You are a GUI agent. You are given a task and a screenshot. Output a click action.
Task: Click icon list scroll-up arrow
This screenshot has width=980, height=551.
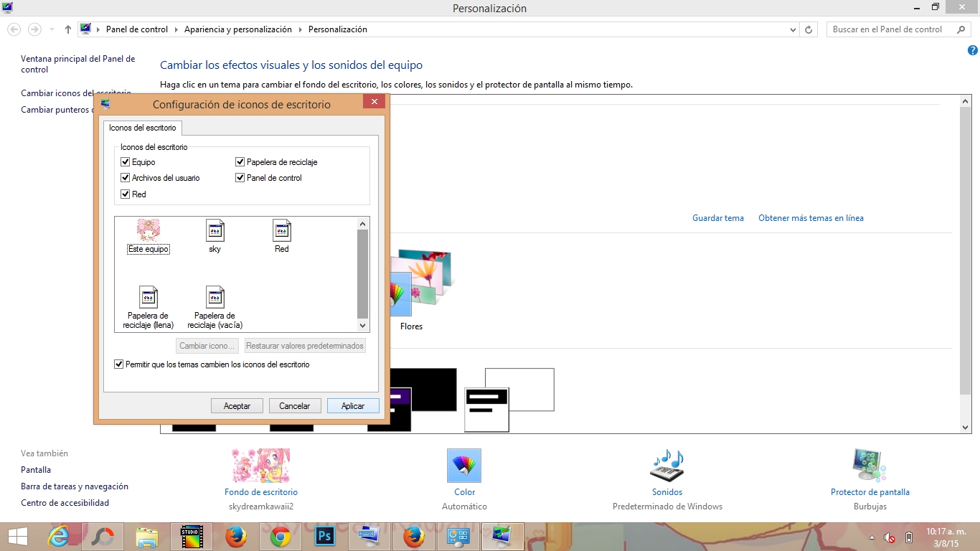click(363, 224)
